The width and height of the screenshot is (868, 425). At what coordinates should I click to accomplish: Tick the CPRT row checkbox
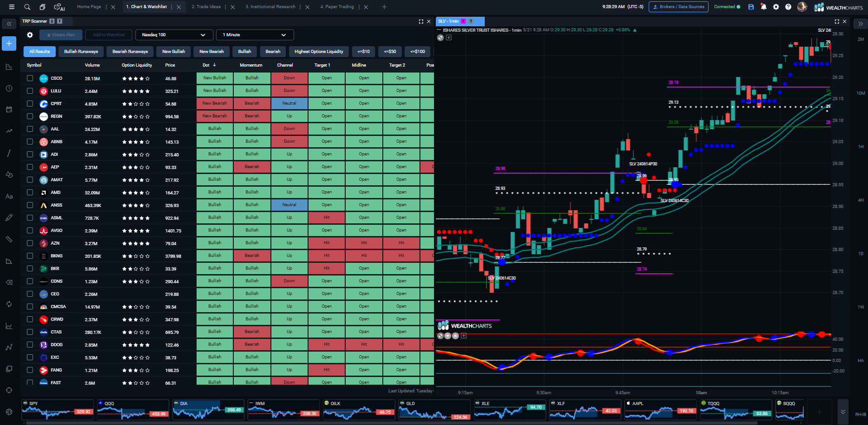[x=30, y=104]
